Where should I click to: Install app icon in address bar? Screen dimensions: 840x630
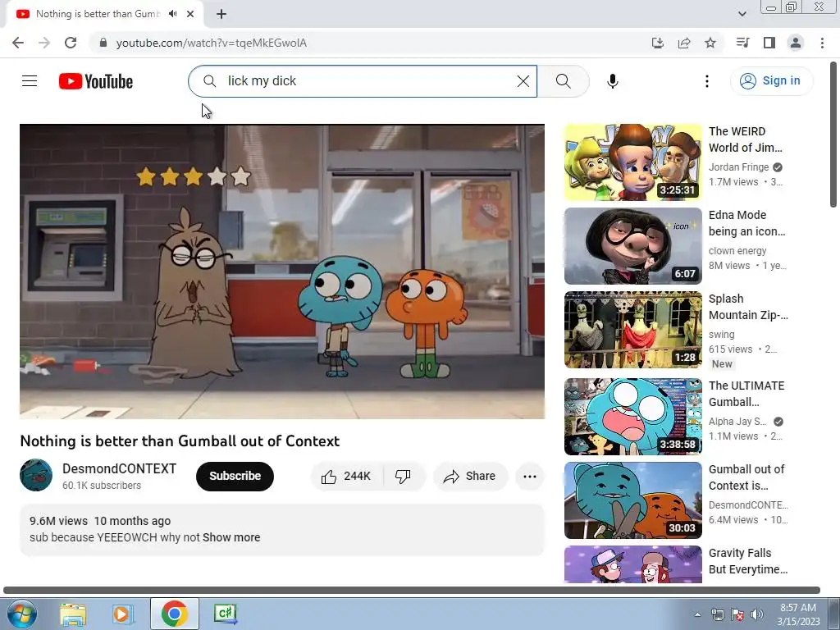tap(657, 43)
